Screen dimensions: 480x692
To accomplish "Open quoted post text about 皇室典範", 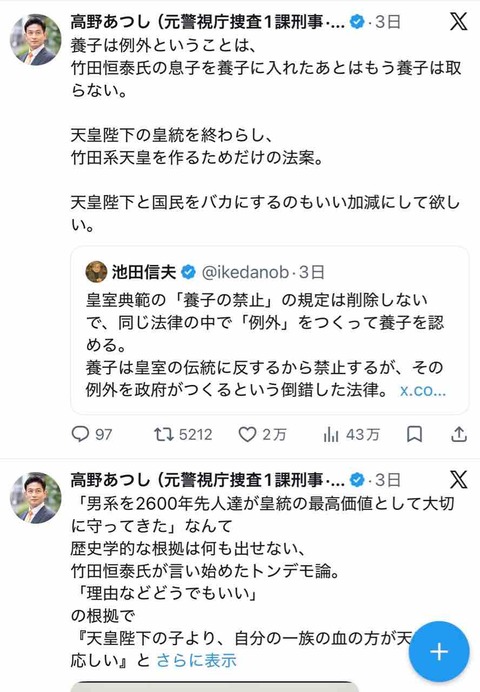I will click(265, 345).
